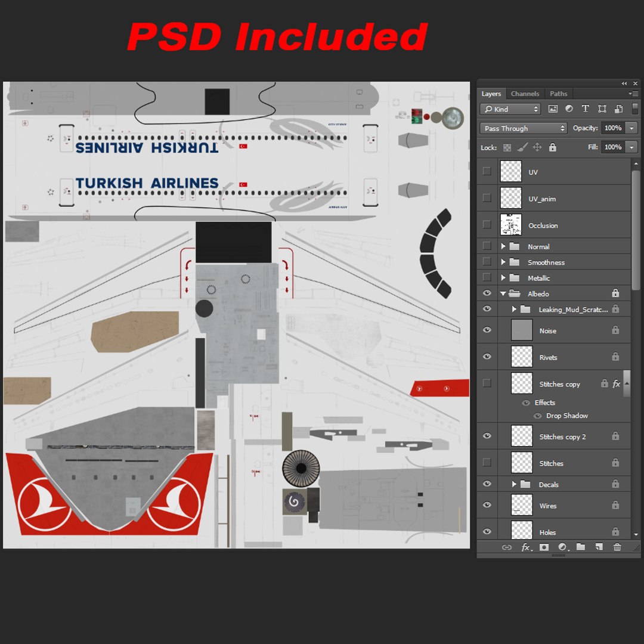Screen dimensions: 644x644
Task: Show the UV_anim layer
Action: pyautogui.click(x=487, y=198)
